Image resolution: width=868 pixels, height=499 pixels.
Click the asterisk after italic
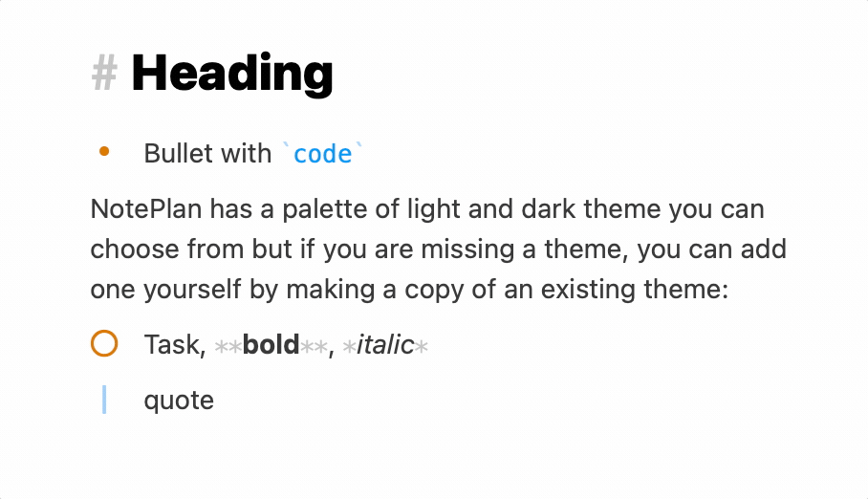422,347
